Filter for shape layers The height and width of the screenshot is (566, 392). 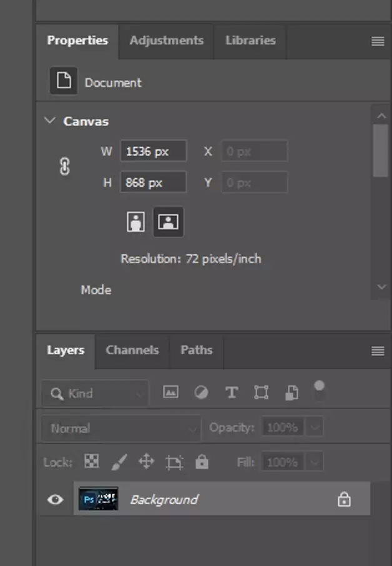coord(261,392)
